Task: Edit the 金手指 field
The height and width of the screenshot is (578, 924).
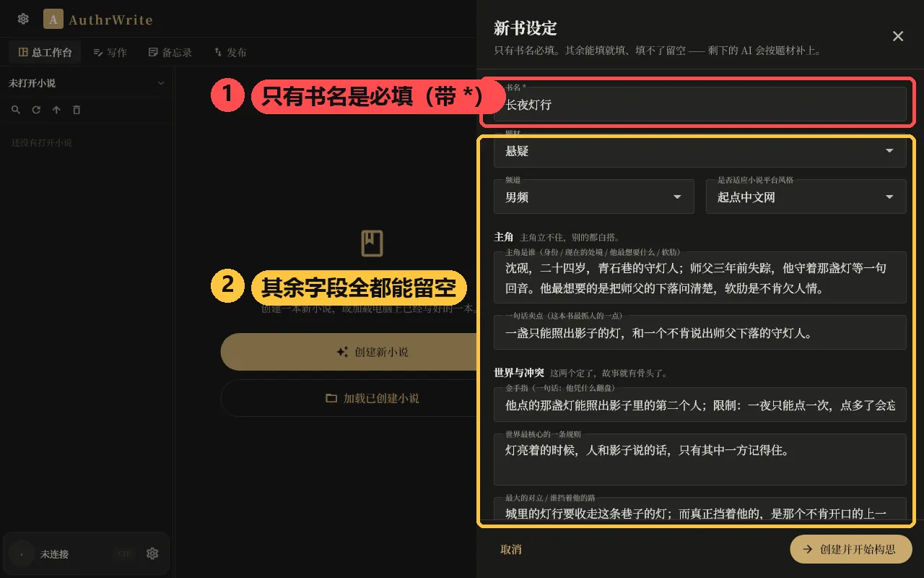Action: [699, 405]
